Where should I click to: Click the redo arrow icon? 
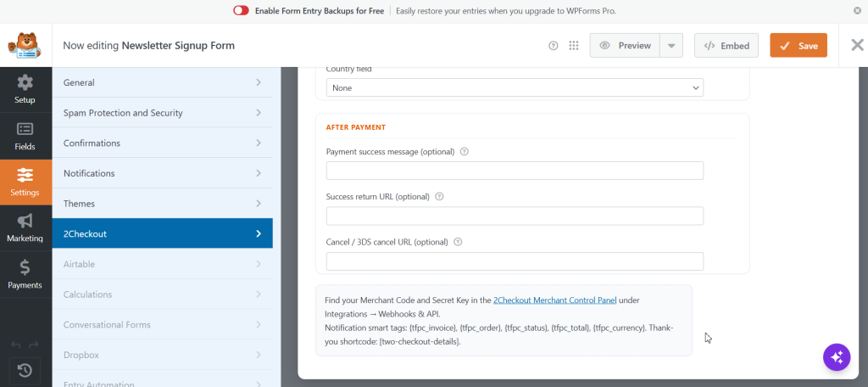click(34, 345)
